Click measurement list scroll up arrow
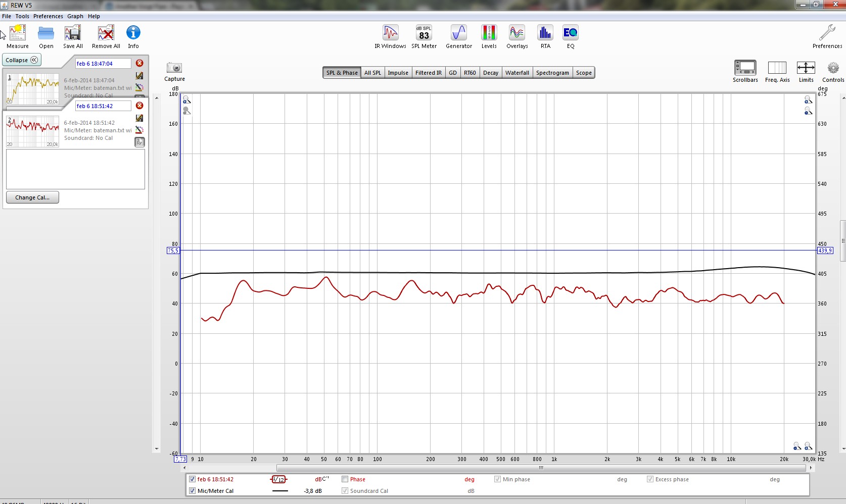The height and width of the screenshot is (504, 846). [x=157, y=98]
